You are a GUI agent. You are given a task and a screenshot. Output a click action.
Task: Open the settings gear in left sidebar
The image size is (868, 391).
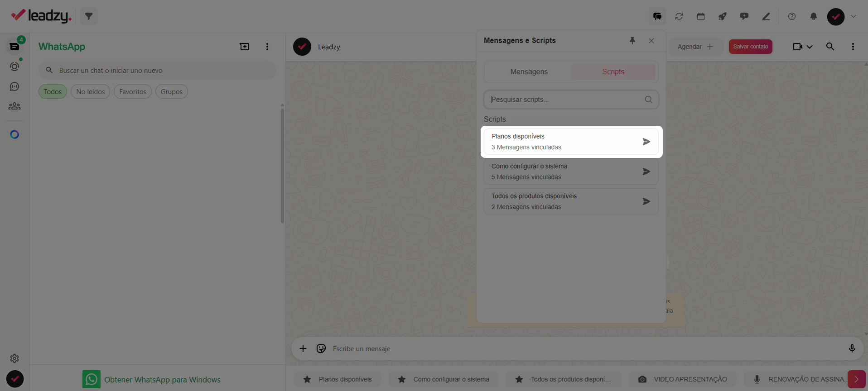coord(14,358)
